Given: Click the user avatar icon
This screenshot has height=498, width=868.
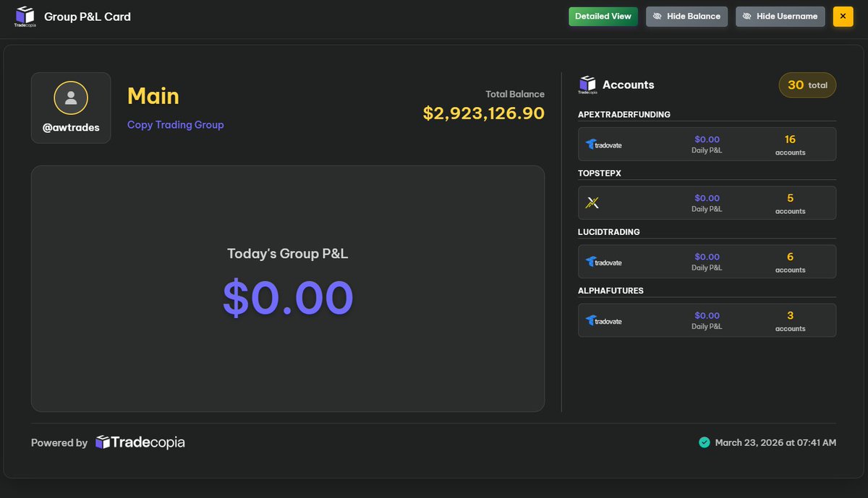Looking at the screenshot, I should 71,98.
